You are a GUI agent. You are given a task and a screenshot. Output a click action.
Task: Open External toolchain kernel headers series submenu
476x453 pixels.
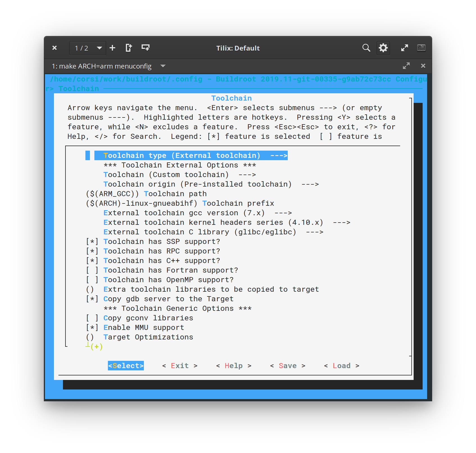227,222
